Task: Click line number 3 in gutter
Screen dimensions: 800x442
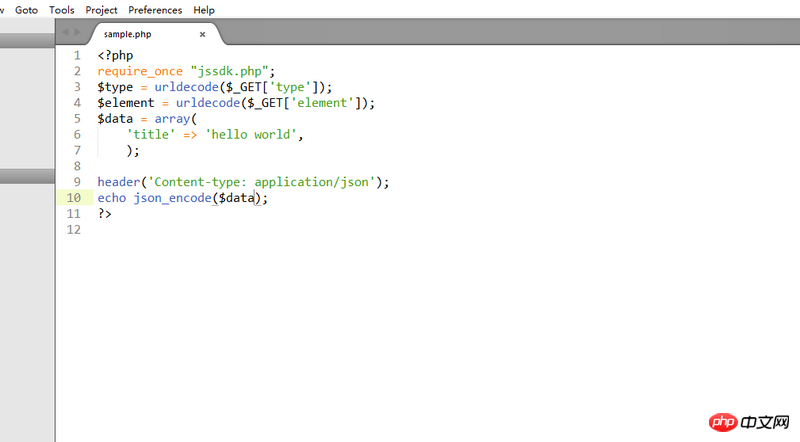Action: (x=77, y=87)
